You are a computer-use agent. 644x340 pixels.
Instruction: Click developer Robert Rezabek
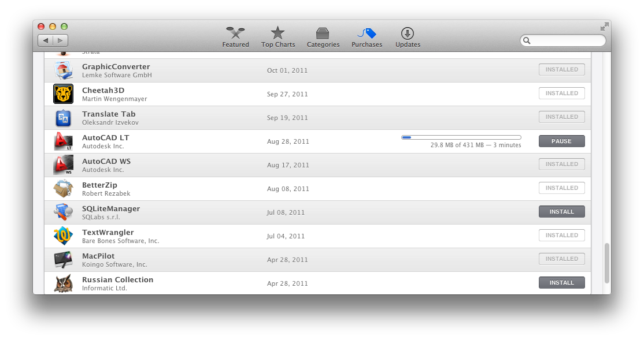106,193
